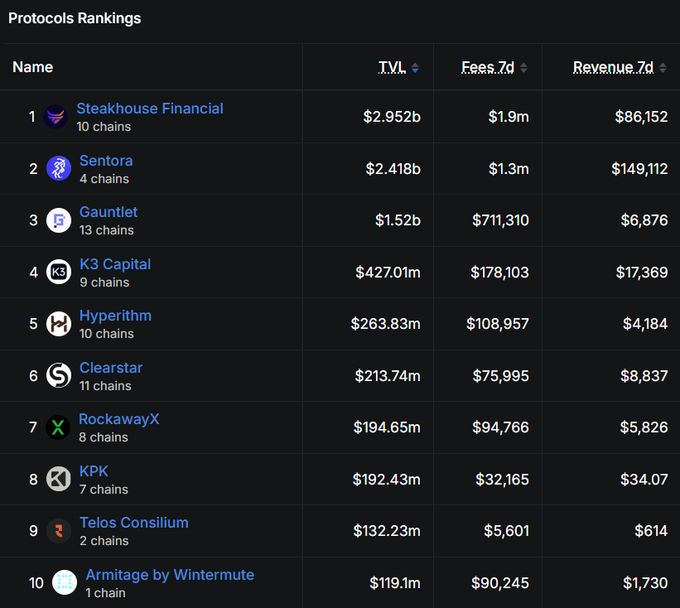Click the $94,766 fees cell

[x=501, y=428]
